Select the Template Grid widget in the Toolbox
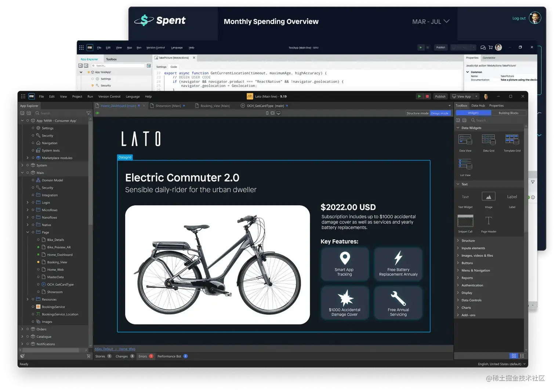 [x=512, y=143]
